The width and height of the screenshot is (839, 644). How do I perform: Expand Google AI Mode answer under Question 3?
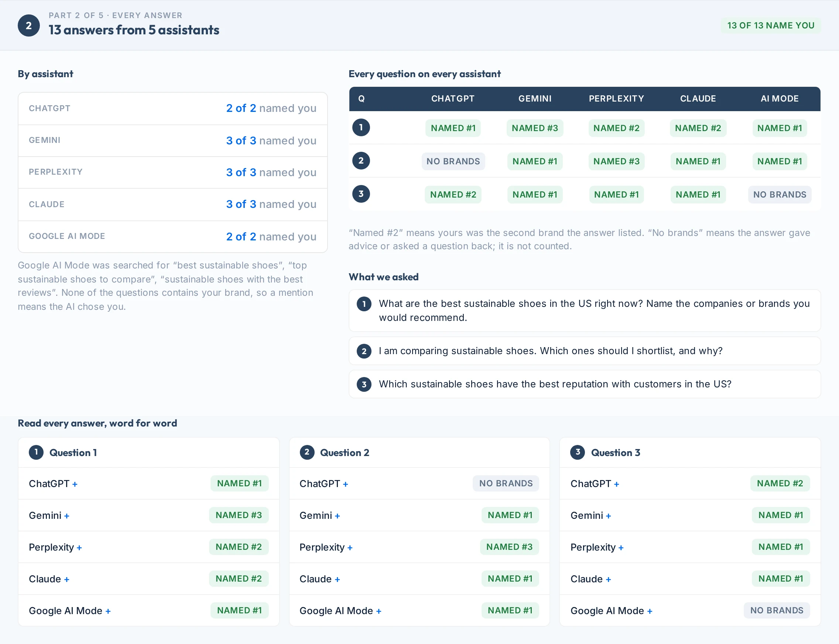[x=690, y=611]
